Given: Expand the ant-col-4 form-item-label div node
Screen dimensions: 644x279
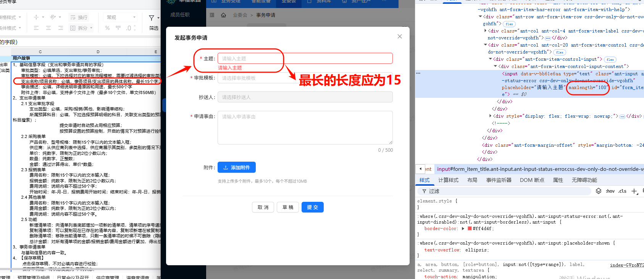Looking at the screenshot, I should coord(486,31).
